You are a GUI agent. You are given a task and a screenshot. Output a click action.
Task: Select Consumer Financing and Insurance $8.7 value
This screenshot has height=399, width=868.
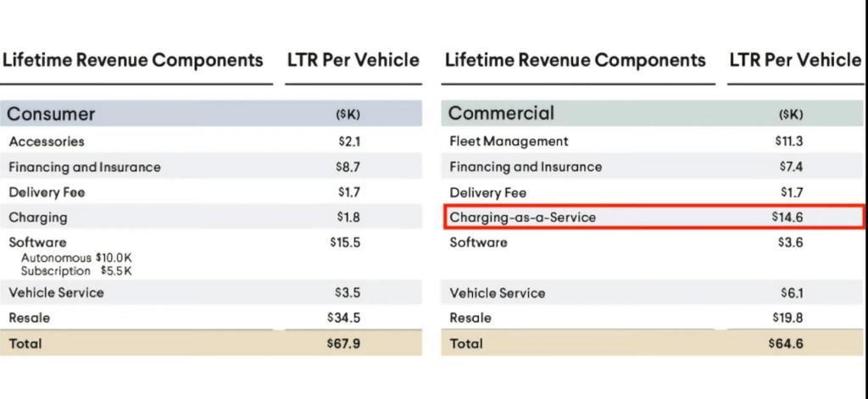coord(348,167)
